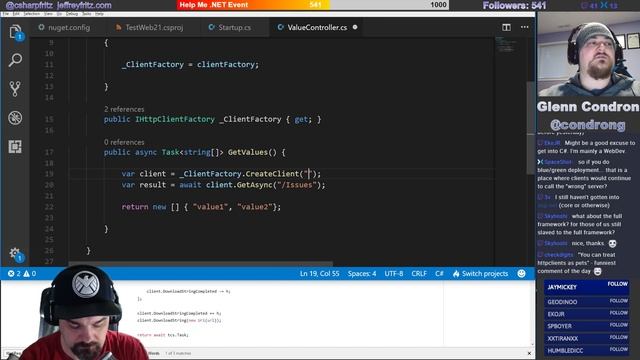The height and width of the screenshot is (360, 640).
Task: Close the find bar with X
Action: click(x=529, y=353)
